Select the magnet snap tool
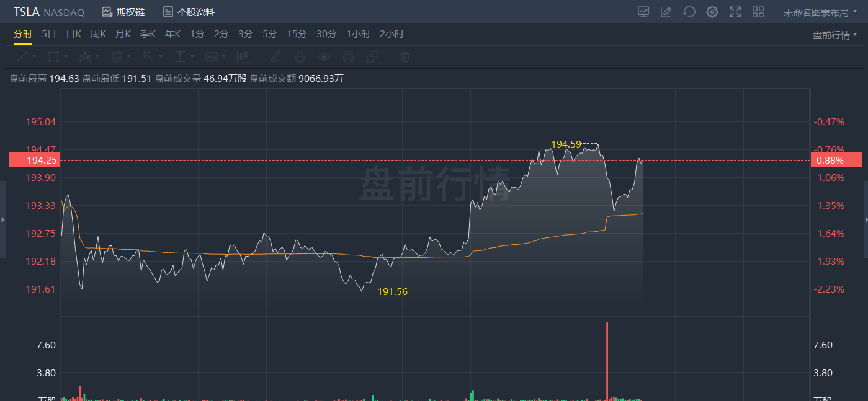The width and height of the screenshot is (868, 401). (x=348, y=57)
